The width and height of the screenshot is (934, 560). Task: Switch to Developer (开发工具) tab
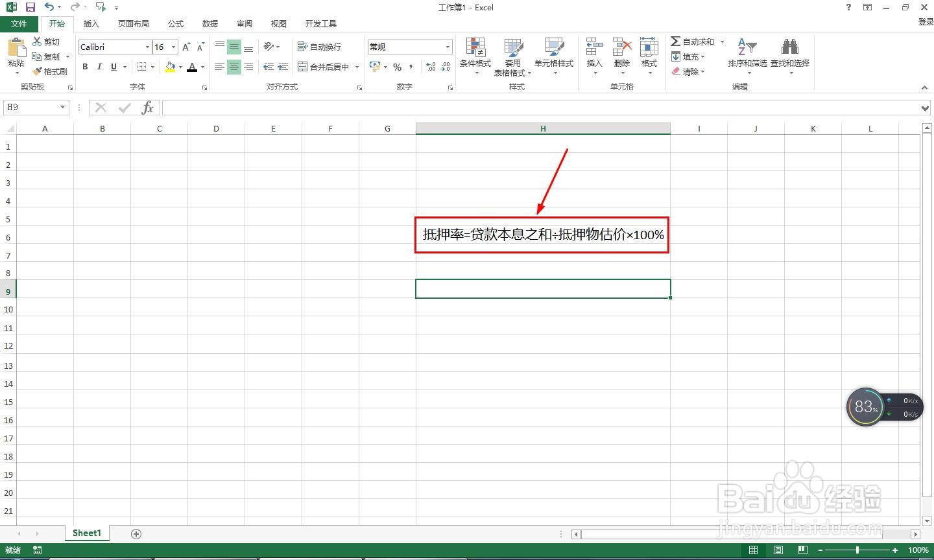click(321, 23)
